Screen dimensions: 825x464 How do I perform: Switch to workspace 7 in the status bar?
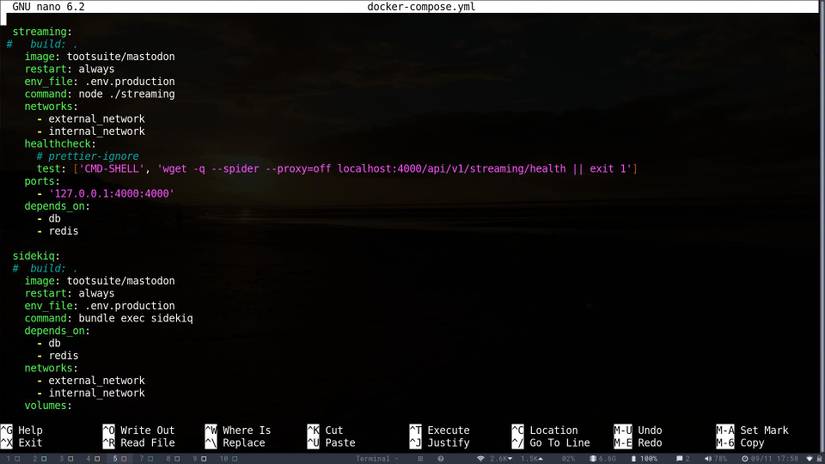click(146, 459)
